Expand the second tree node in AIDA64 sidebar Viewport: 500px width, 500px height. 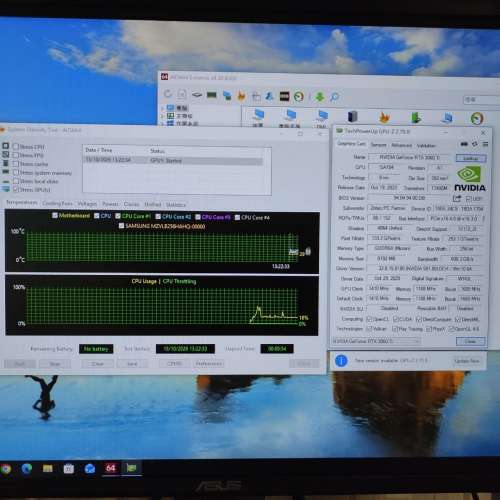pyautogui.click(x=162, y=116)
